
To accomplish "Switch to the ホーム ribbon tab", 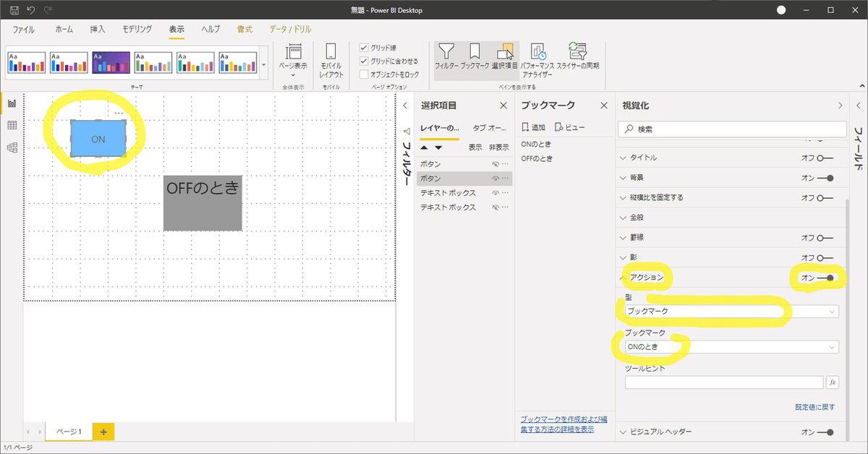I will [64, 30].
